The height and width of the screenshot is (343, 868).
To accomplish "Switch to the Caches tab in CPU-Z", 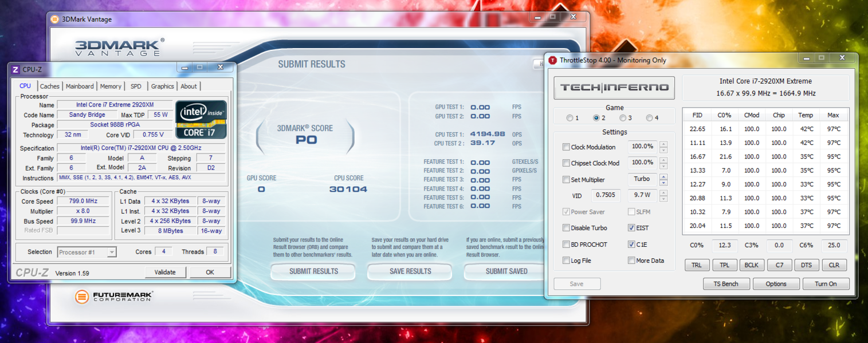I will click(50, 86).
